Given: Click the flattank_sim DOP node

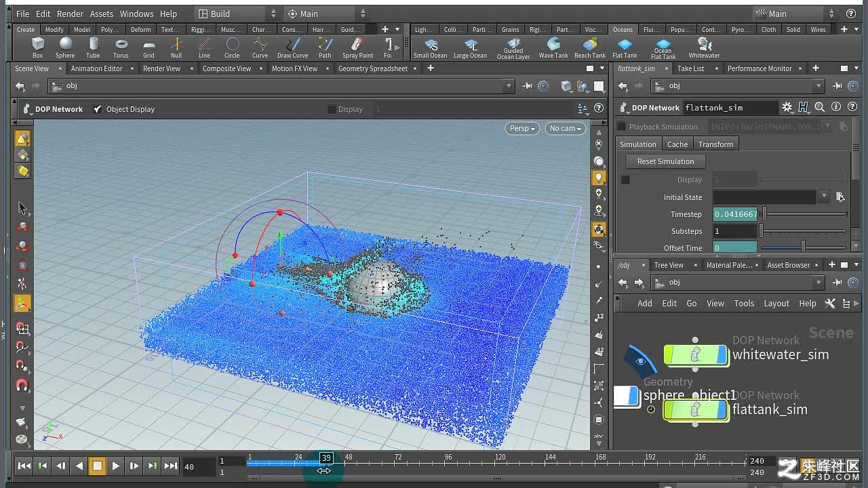Looking at the screenshot, I should pyautogui.click(x=696, y=410).
